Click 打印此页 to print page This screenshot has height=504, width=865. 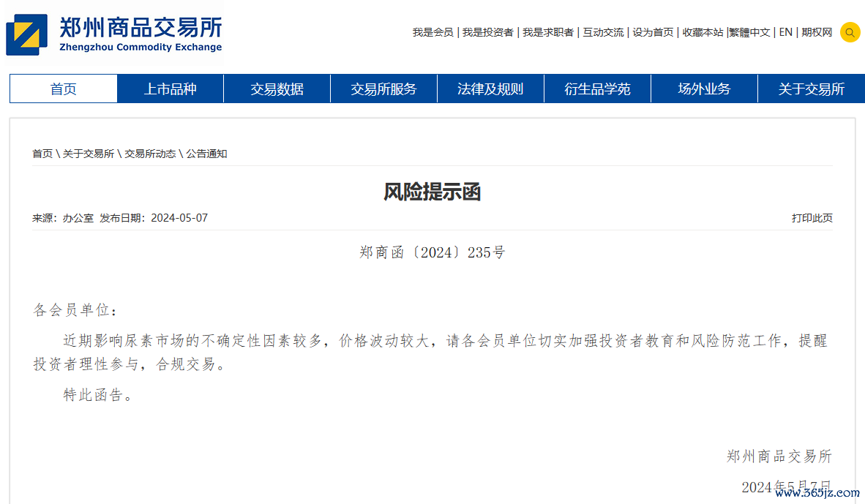pos(812,218)
